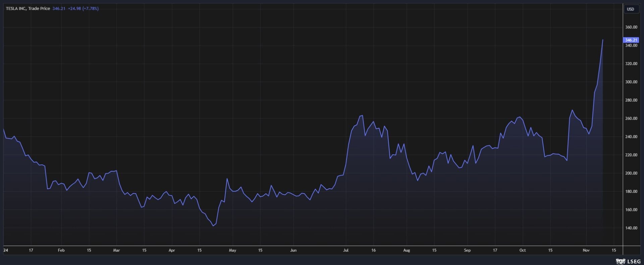Select the 180.00 price level label
This screenshot has width=644, height=265.
click(631, 192)
